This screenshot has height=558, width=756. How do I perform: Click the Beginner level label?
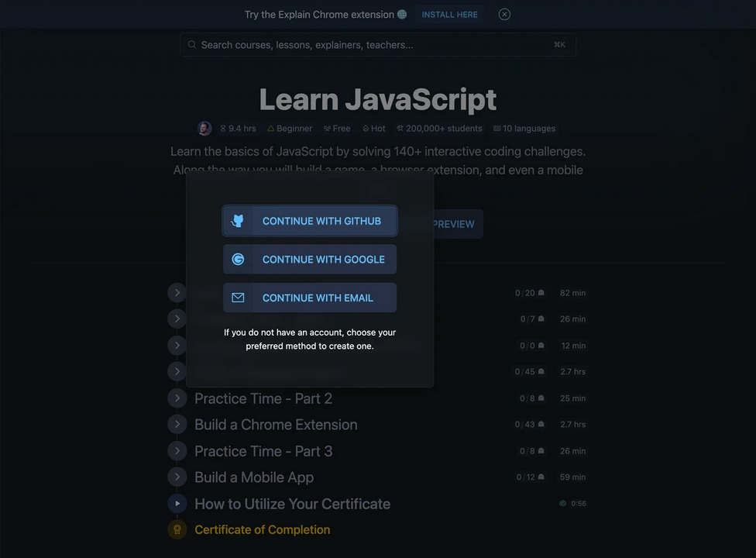point(290,129)
